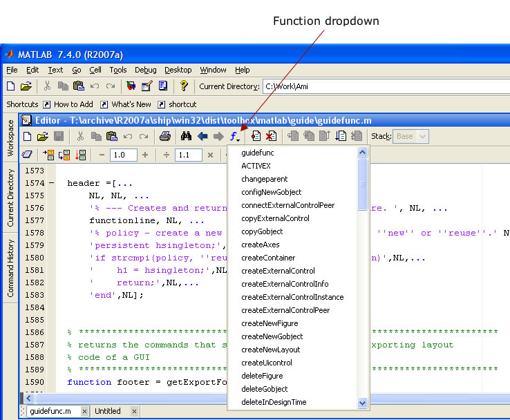Open the GUIDE icon in main toolbar
The height and width of the screenshot is (420, 510).
[x=147, y=86]
